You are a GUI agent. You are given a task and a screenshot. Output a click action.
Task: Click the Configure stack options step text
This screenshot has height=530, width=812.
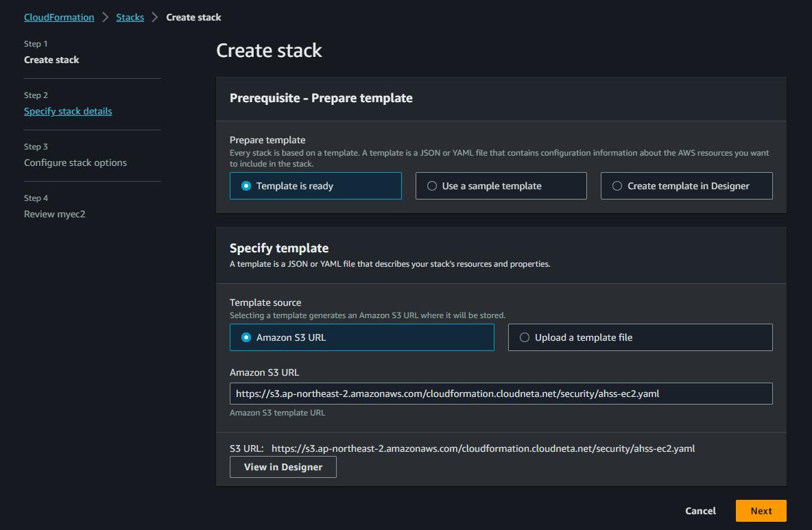75,162
